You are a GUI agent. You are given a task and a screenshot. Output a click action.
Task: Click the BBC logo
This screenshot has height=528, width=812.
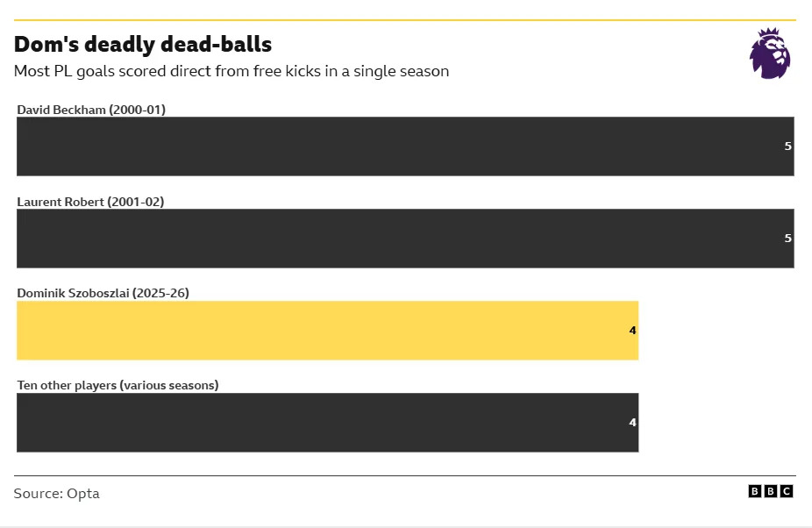pos(770,492)
